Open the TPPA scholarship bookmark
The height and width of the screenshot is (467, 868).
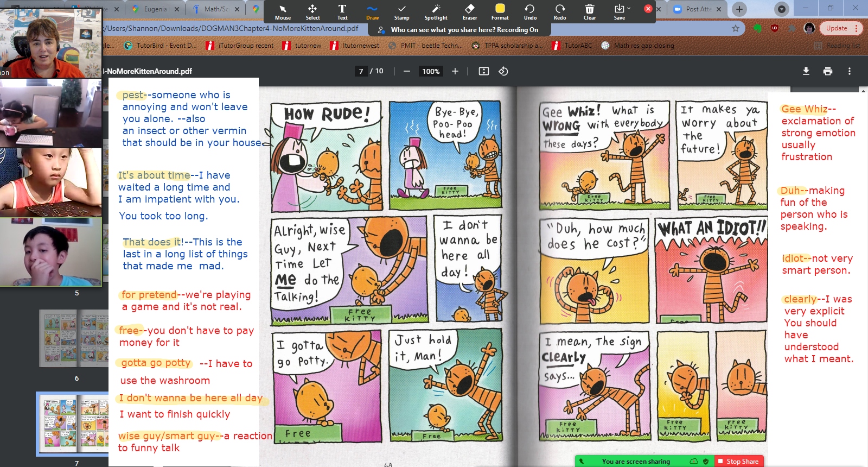tap(507, 46)
